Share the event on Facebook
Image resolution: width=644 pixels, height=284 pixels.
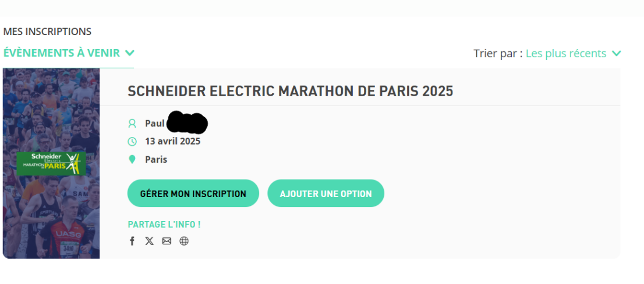(x=132, y=241)
